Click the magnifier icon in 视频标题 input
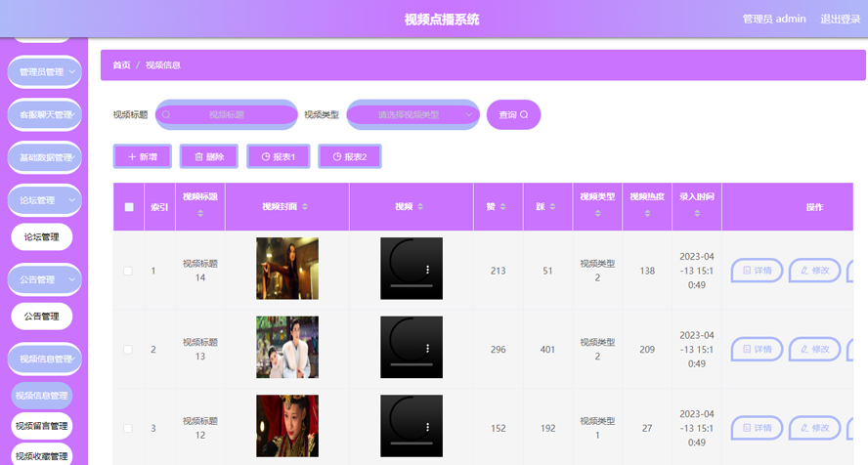 (166, 115)
